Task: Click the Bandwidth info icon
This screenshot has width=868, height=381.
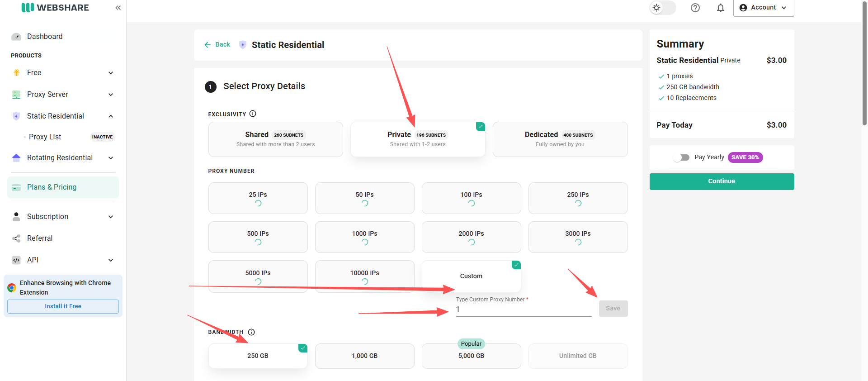Action: pos(251,332)
